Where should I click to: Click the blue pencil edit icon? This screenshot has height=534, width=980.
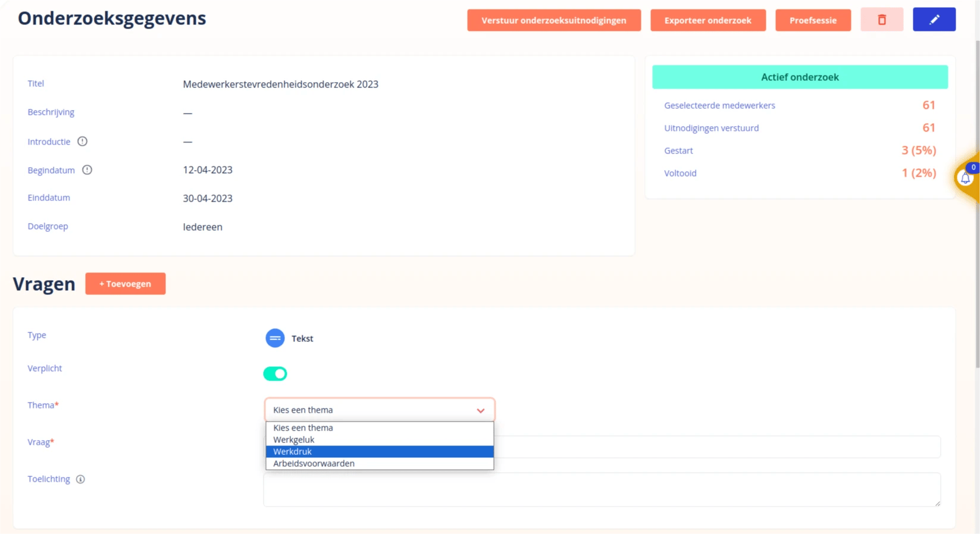click(934, 20)
